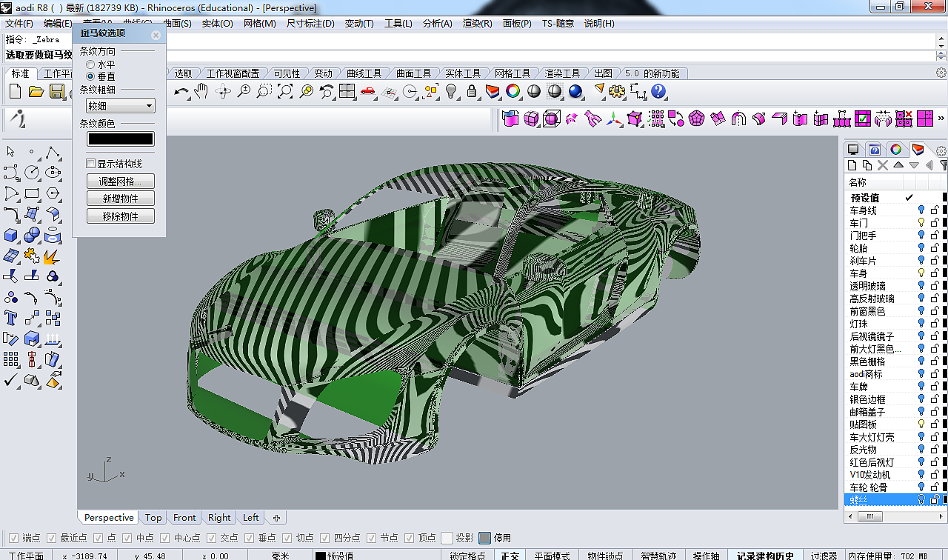
Task: Switch to the Front viewport tab
Action: 184,518
